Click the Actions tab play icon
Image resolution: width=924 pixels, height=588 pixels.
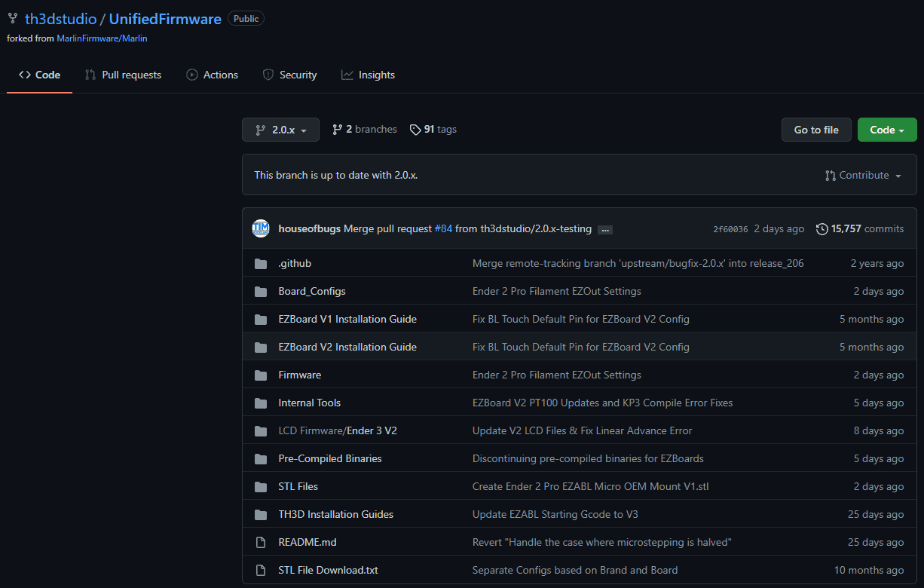pos(192,75)
